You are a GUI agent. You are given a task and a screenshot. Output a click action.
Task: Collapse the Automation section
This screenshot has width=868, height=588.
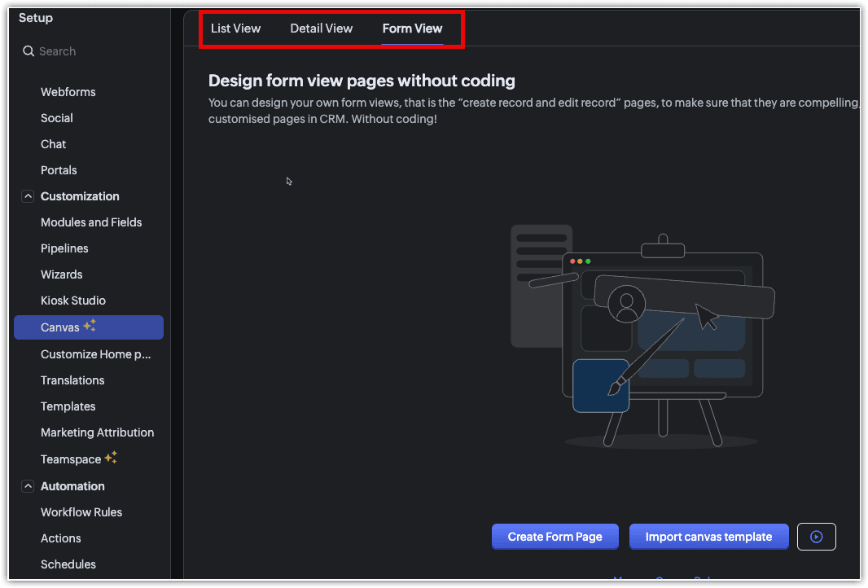click(28, 486)
